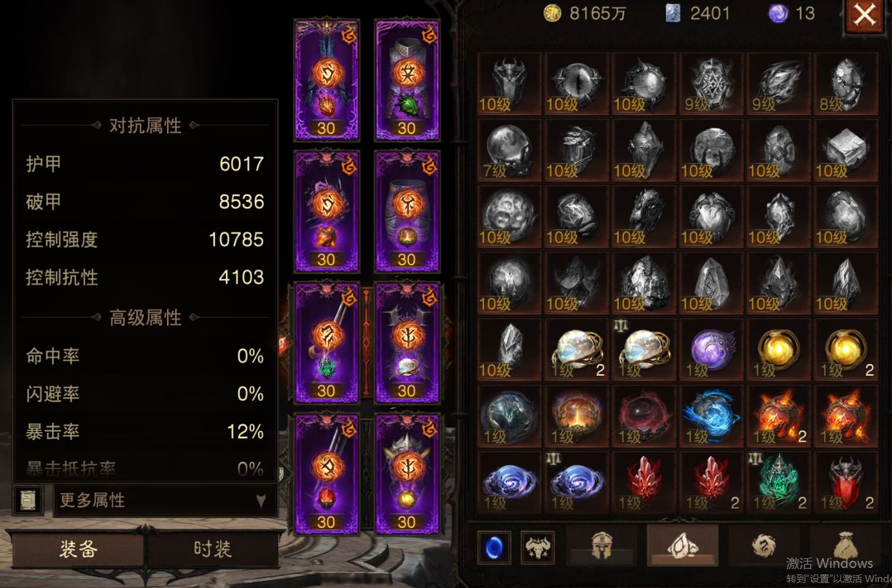This screenshot has height=588, width=892.
Task: Expand the 更多属性 dropdown
Action: [166, 500]
